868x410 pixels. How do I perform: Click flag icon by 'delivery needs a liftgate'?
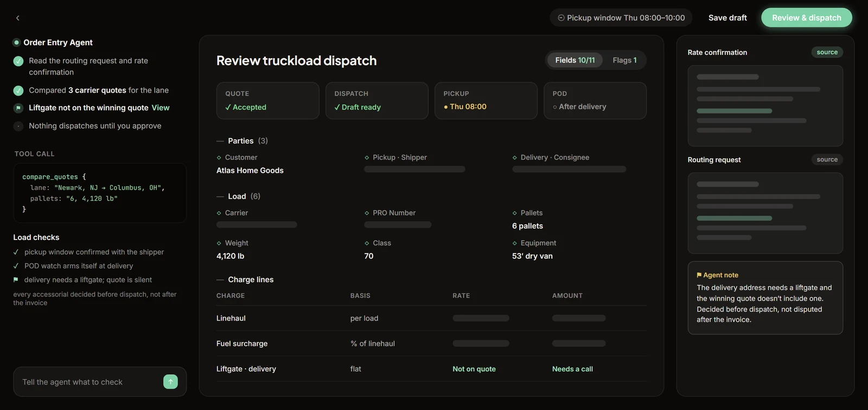pos(16,280)
